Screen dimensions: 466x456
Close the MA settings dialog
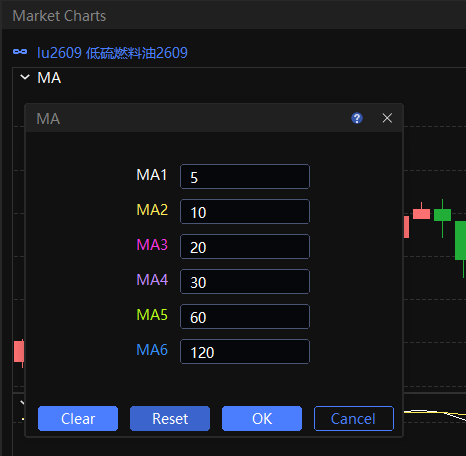point(387,118)
